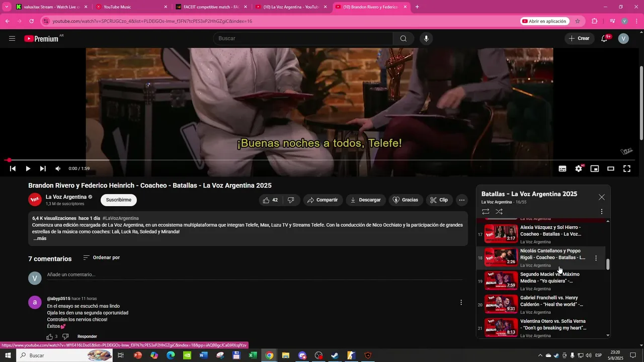Open the tab search dropdown arrow
644x362 pixels.
point(7,7)
